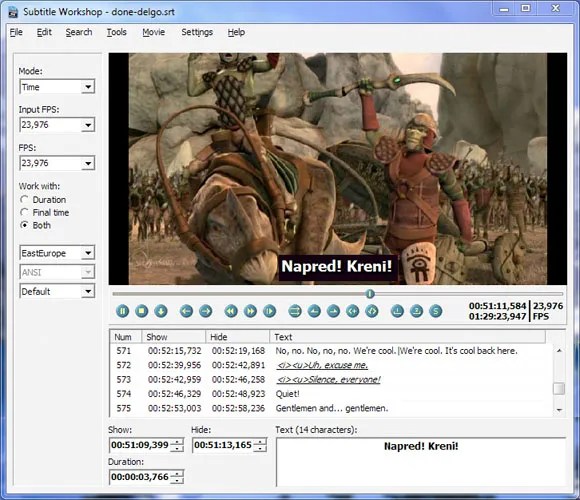This screenshot has width=580, height=500.
Task: Click the current time display 00:51:11,584
Action: (497, 306)
